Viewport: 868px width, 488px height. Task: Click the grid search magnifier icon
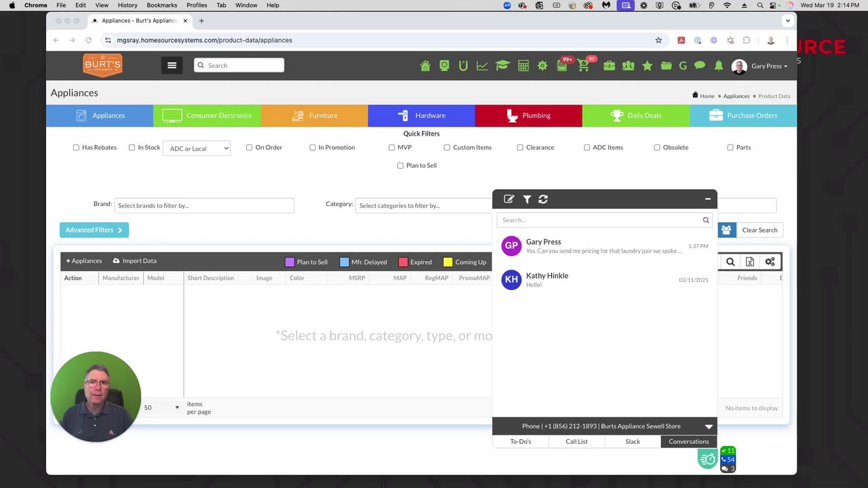[x=730, y=262]
